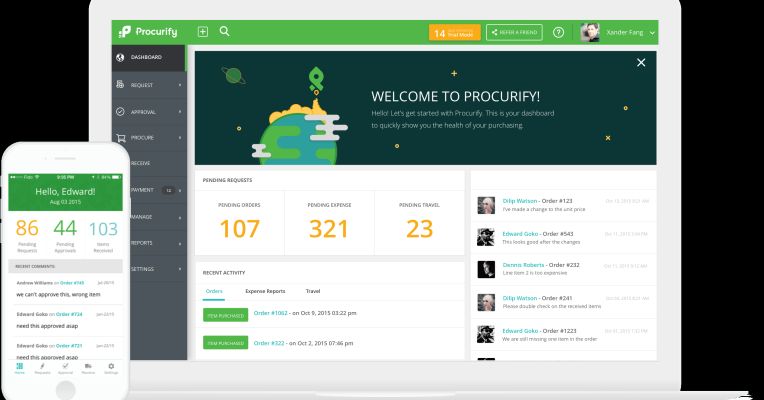Open the Order #1062 link
764x400 pixels.
coord(270,313)
